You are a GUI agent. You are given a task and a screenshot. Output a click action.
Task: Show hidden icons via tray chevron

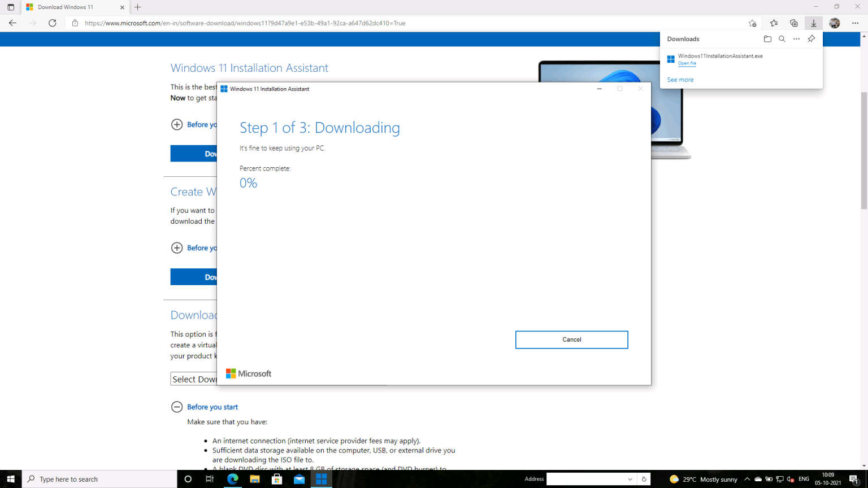(x=747, y=479)
